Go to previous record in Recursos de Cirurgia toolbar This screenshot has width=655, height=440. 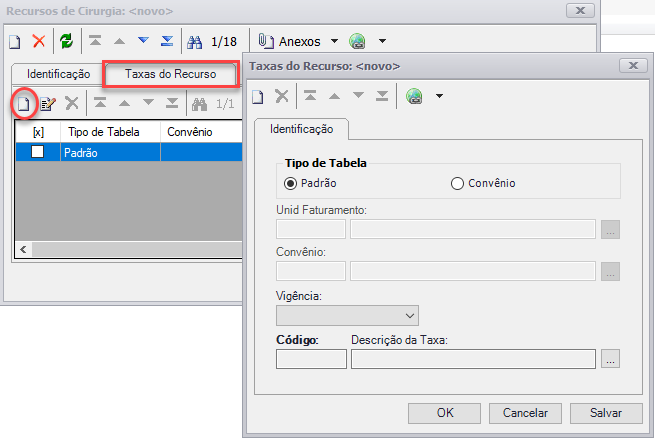coord(119,41)
